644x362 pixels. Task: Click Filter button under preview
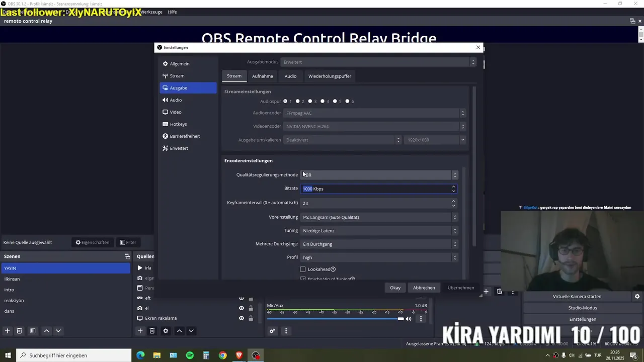(x=128, y=242)
